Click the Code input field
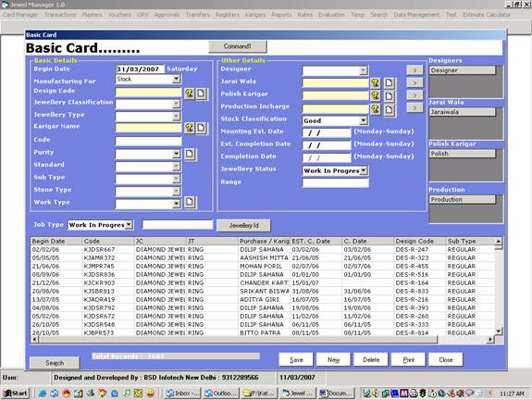The width and height of the screenshot is (532, 400). click(148, 141)
